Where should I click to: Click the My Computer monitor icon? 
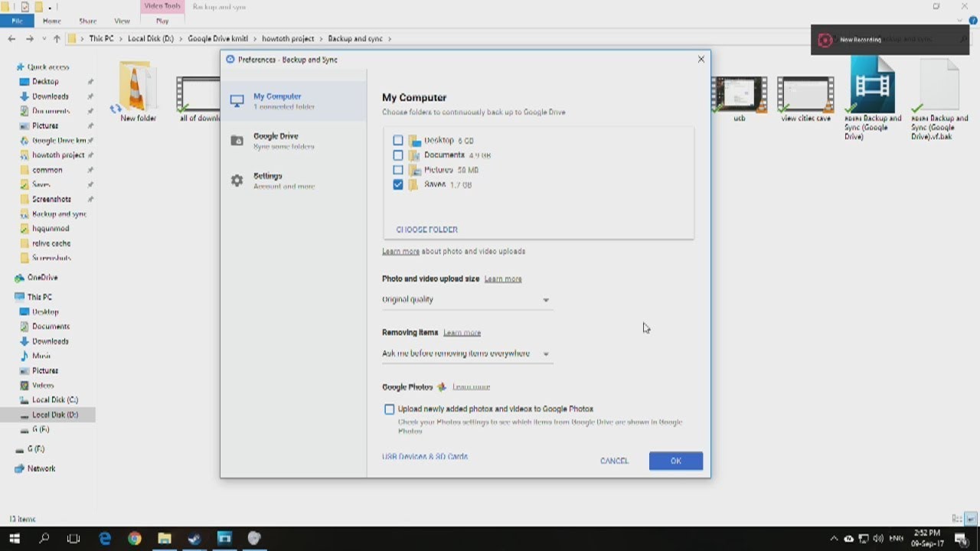coord(237,101)
